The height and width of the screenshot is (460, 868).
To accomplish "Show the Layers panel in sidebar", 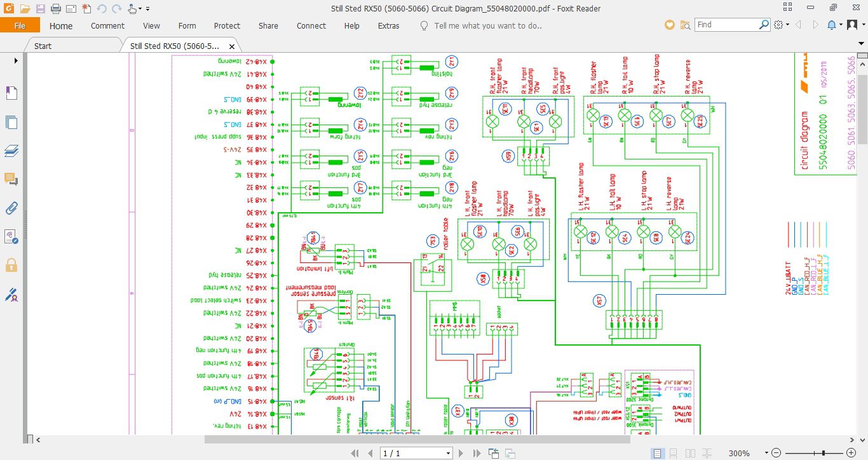I will click(11, 151).
